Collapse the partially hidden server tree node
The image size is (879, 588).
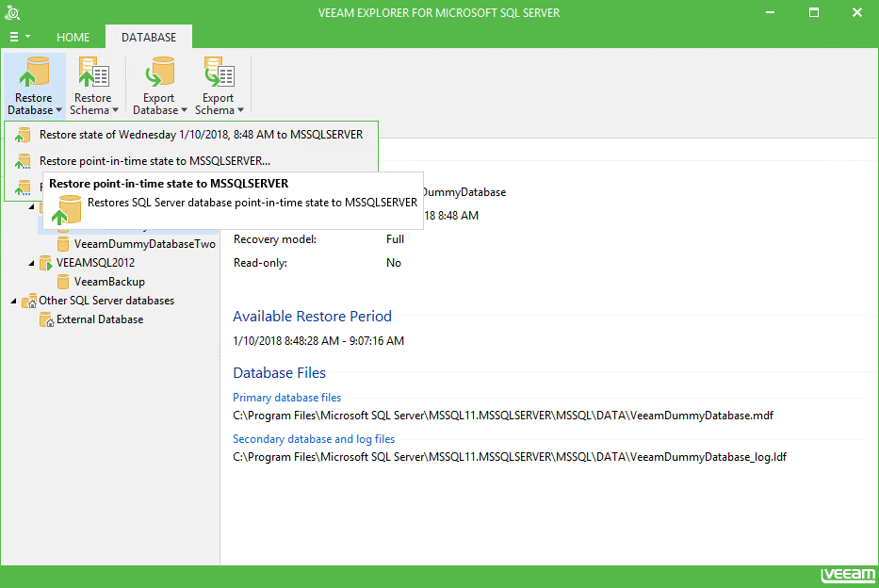tap(31, 207)
